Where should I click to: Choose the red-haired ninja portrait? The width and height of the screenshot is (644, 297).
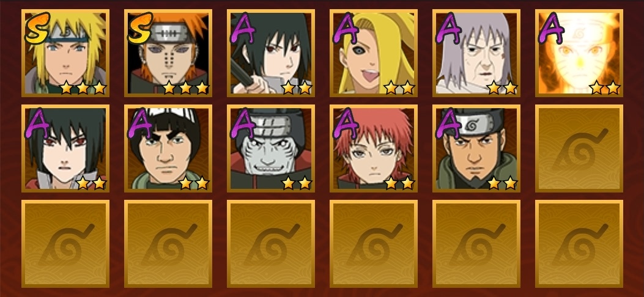click(x=373, y=148)
